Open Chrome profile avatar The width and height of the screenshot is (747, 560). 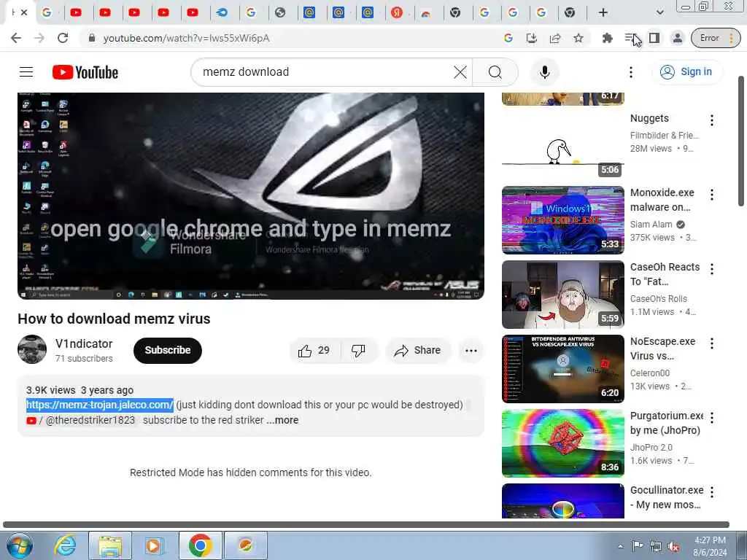click(678, 38)
